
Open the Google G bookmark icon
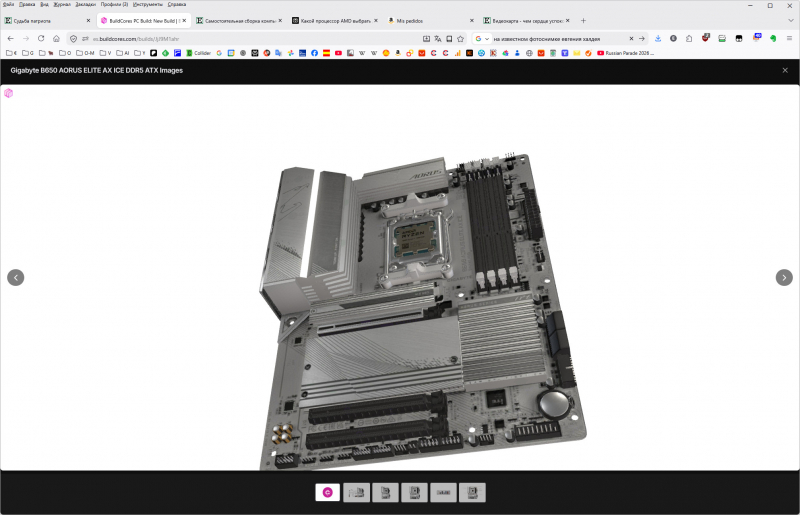point(219,53)
